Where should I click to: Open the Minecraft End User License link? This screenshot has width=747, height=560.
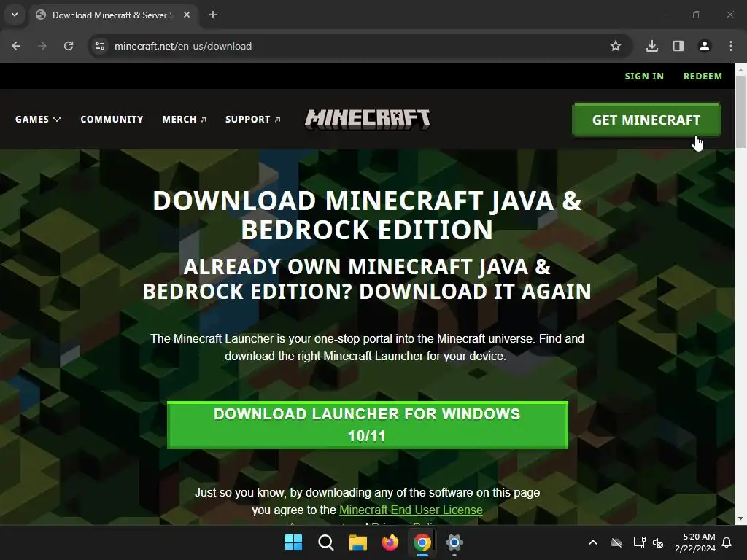click(411, 510)
